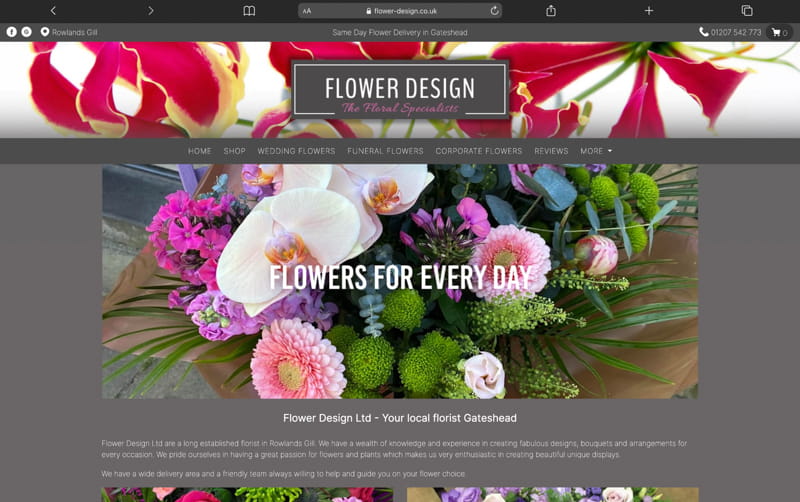Open a new tab with plus icon

648,11
